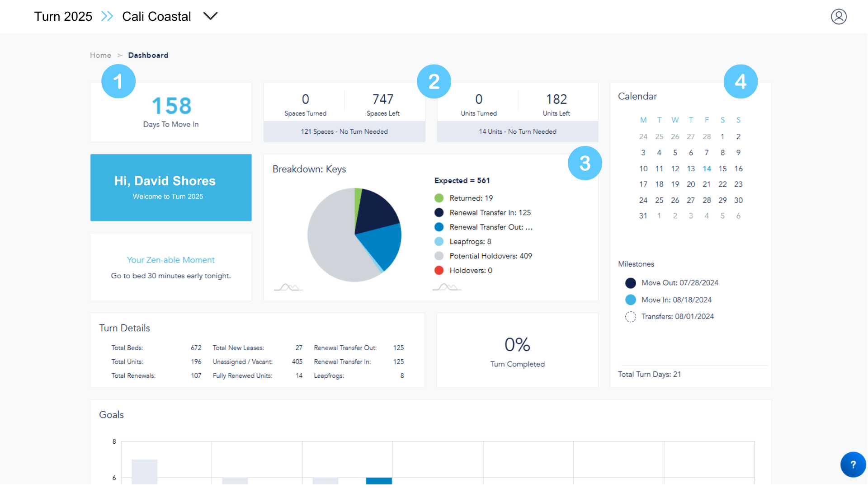This screenshot has width=868, height=488.
Task: Open Turn 2025 header title
Action: coord(63,16)
